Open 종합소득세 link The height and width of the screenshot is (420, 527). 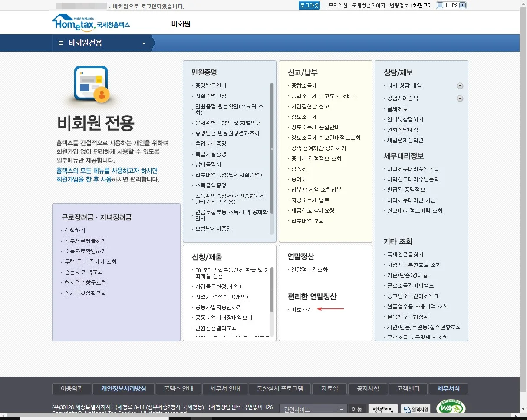point(304,85)
